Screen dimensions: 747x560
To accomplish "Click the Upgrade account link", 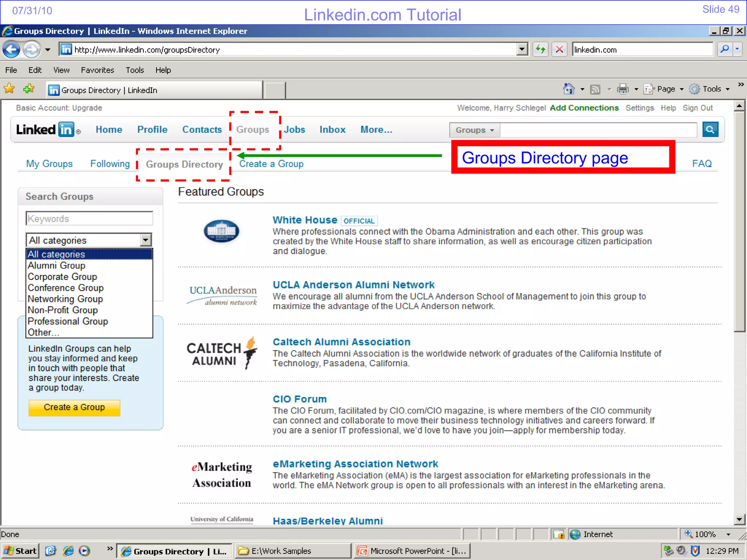I will (87, 108).
